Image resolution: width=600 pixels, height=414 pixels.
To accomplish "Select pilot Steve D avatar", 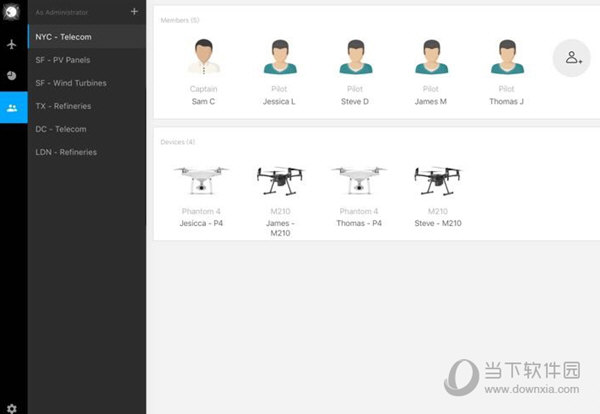I will [x=356, y=57].
